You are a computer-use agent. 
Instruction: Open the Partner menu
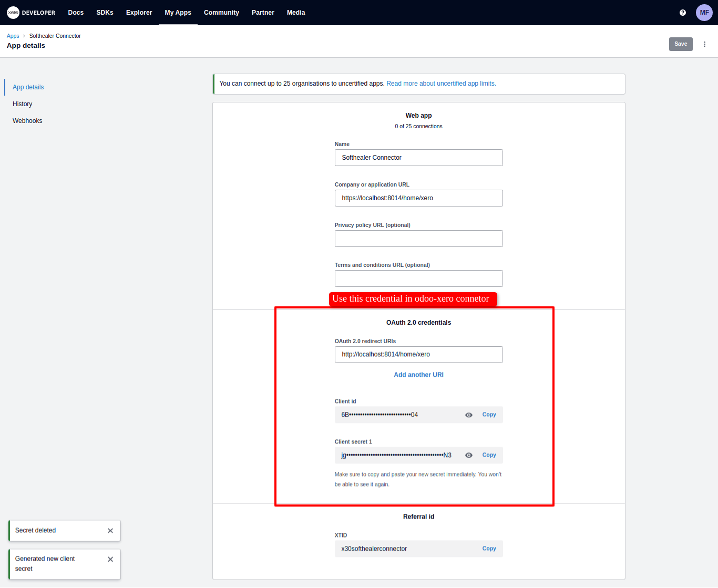coord(263,13)
